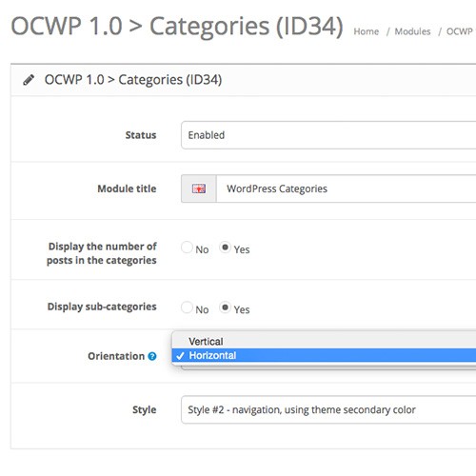Viewport: 476px width, 476px height.
Task: Click the Module title label
Action: point(127,188)
